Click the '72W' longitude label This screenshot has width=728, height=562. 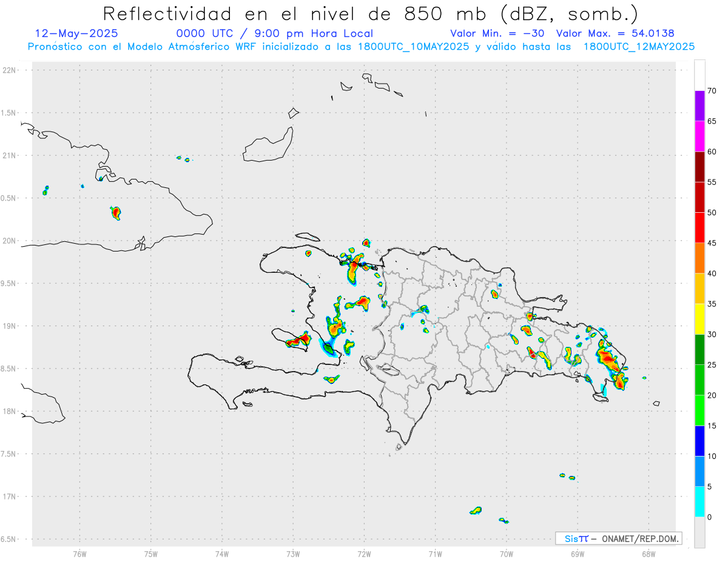pyautogui.click(x=364, y=554)
